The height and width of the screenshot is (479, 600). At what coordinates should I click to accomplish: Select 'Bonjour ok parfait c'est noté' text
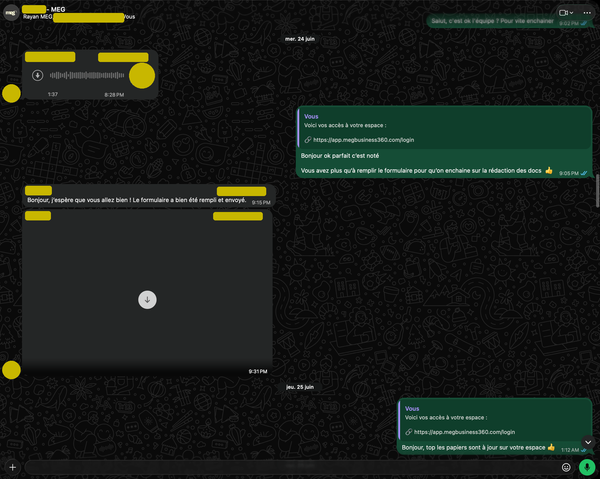[340, 156]
